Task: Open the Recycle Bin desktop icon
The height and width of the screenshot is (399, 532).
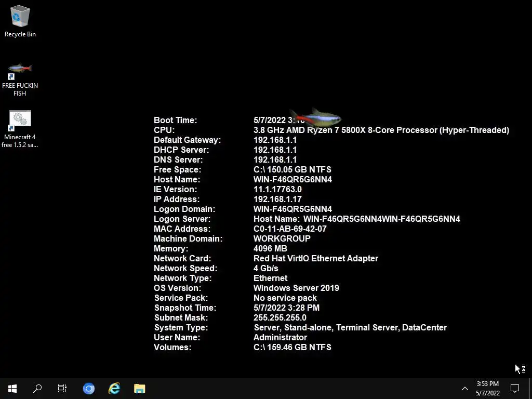Action: pyautogui.click(x=20, y=21)
